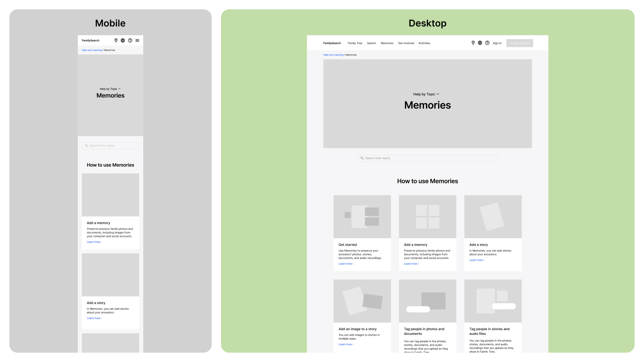Click Sign In in desktop header

(x=497, y=43)
